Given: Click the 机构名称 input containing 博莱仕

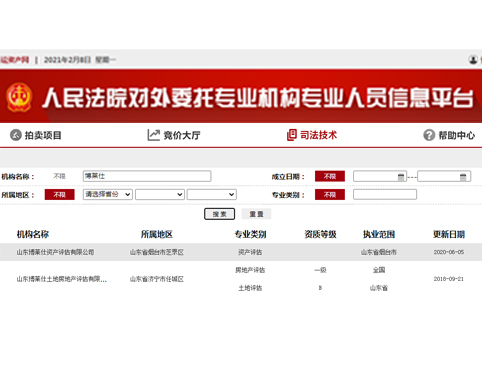Looking at the screenshot, I should (147, 176).
